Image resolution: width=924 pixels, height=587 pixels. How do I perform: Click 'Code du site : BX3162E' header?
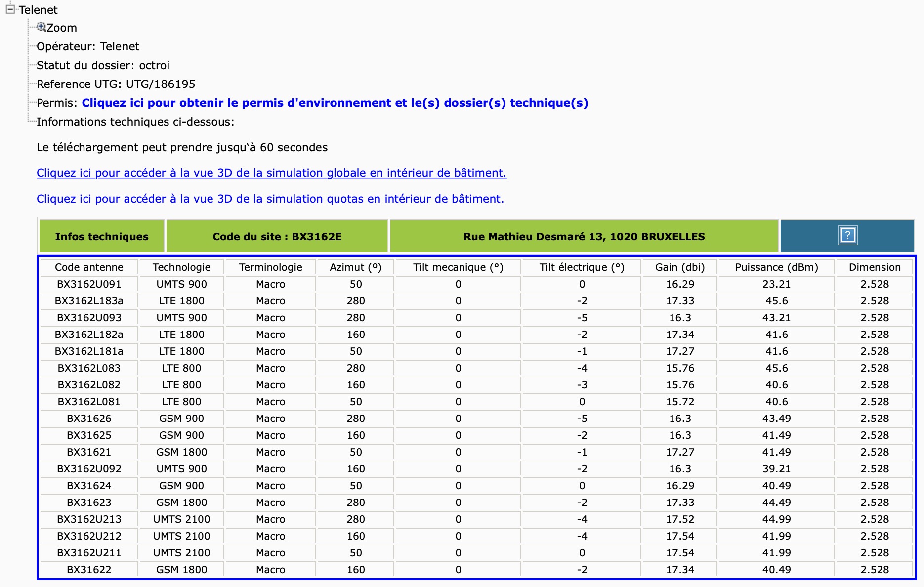click(277, 236)
